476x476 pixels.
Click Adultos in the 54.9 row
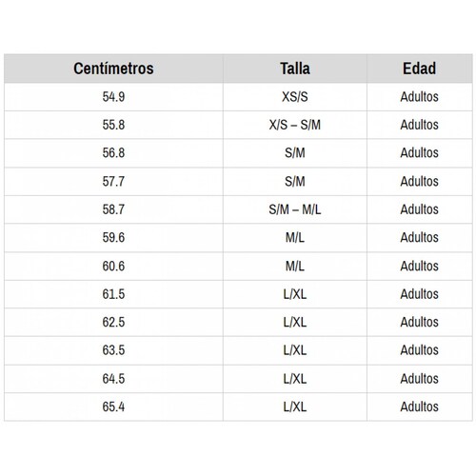click(x=420, y=97)
